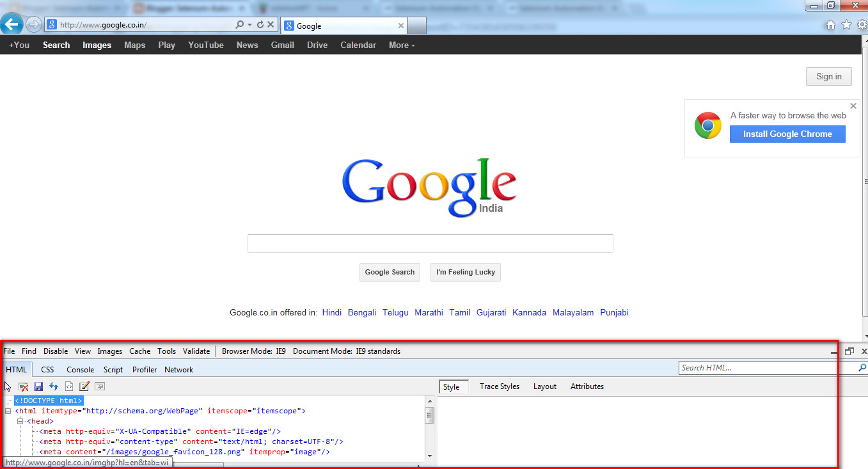Open the YouTube link in Google bar

tap(206, 45)
